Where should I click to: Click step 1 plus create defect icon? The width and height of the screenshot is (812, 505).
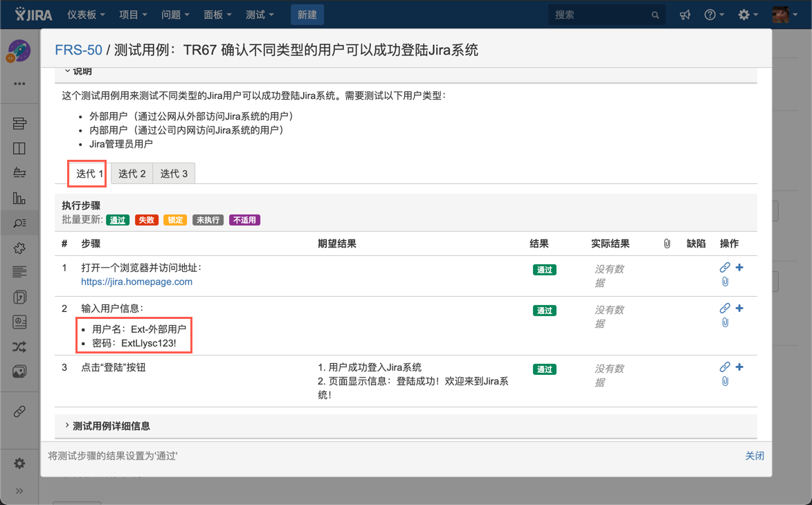739,268
